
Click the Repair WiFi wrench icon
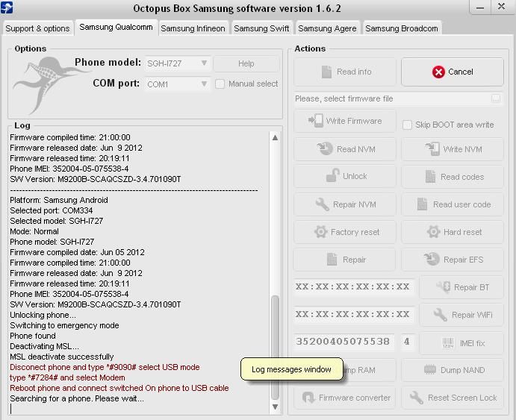[x=440, y=315]
